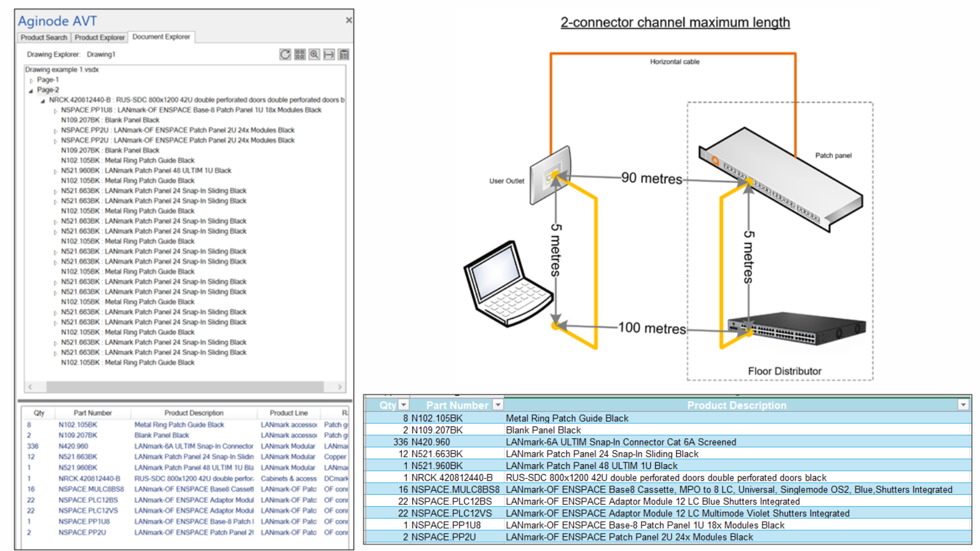This screenshot has height=551, width=980.
Task: Switch to the Product Explorer tab
Action: point(99,38)
